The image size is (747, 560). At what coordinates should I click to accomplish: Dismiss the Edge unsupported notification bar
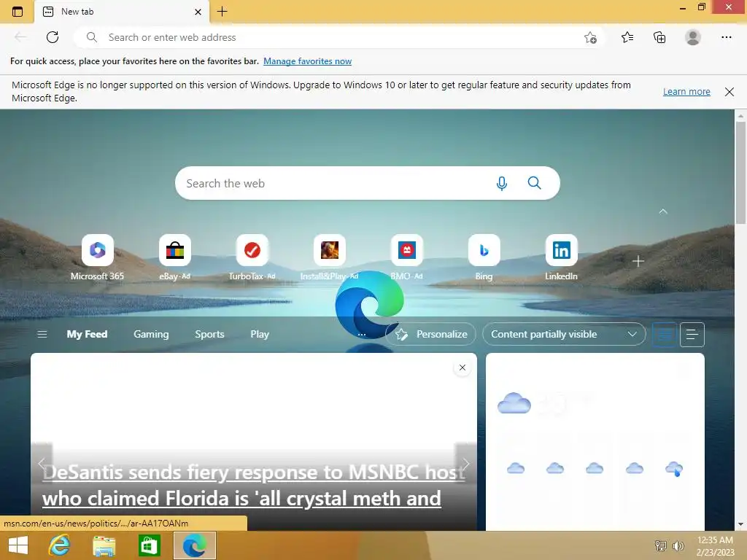click(x=729, y=91)
